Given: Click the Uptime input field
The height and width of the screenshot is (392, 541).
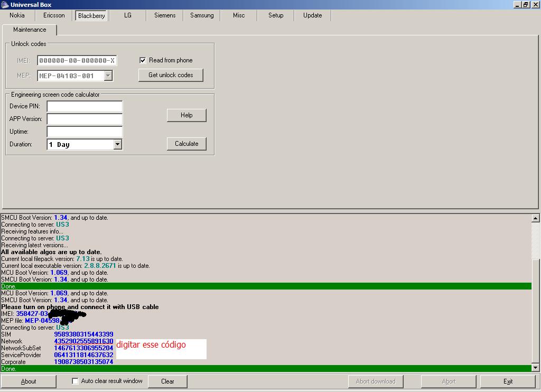Looking at the screenshot, I should [x=85, y=132].
